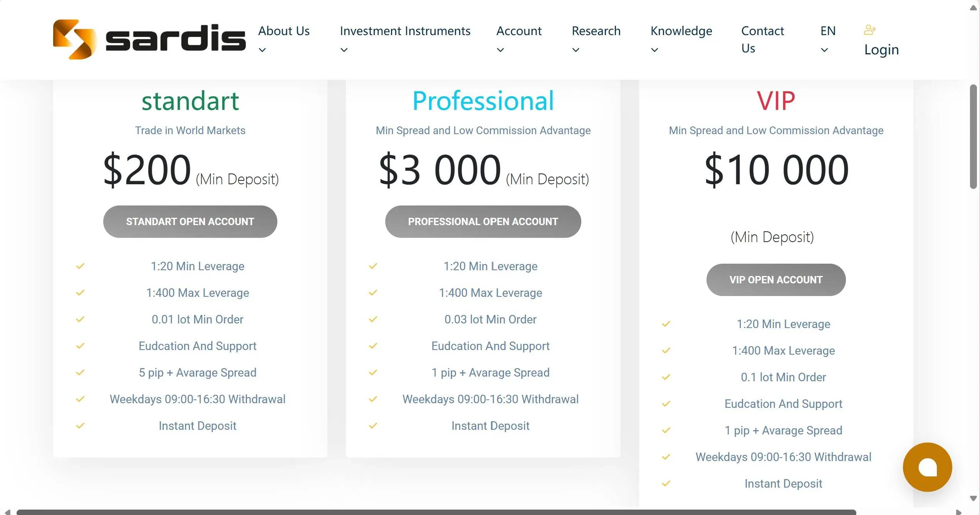Expand the Account menu chevron
Screen dimensions: 980x515
(x=500, y=50)
